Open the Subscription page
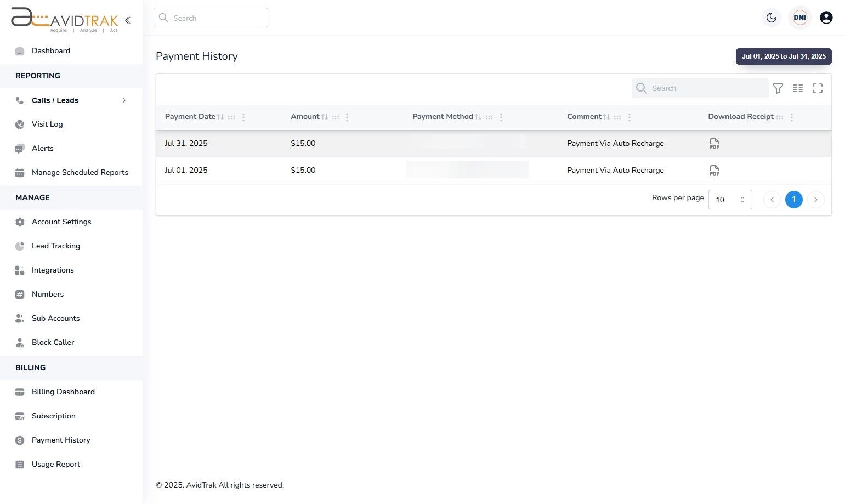Image resolution: width=845 pixels, height=504 pixels. pos(53,416)
